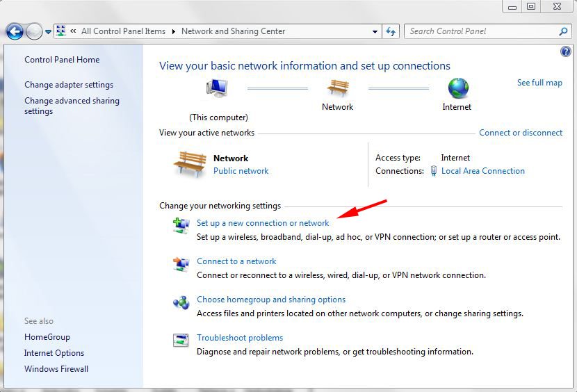Click the bold 'Network' name text
This screenshot has width=577, height=392.
(231, 158)
